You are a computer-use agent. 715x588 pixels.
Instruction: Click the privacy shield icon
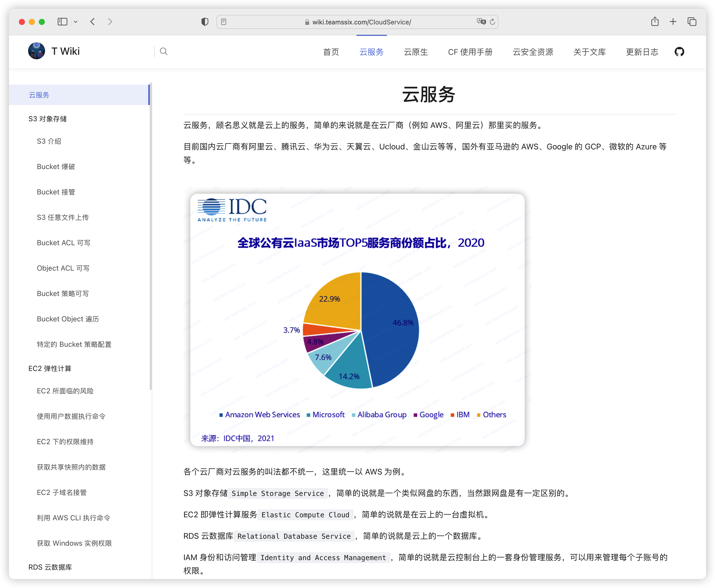[x=204, y=22]
